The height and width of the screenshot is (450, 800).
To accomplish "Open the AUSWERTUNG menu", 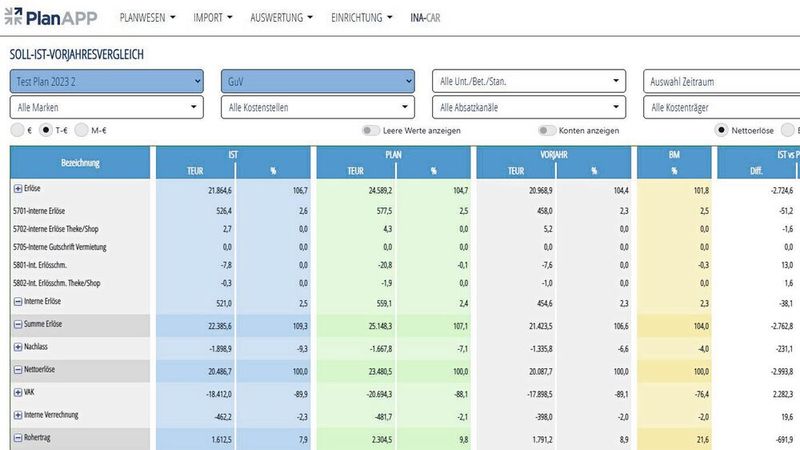I will (x=281, y=17).
